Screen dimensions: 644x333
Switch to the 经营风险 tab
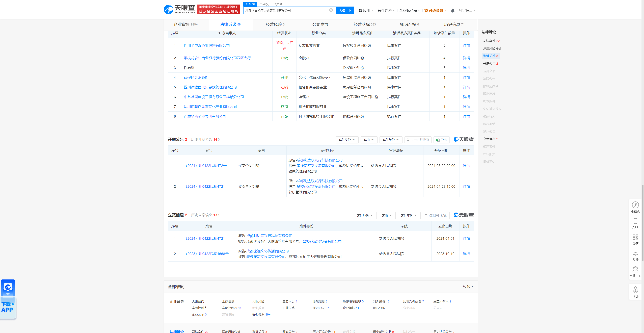(275, 24)
